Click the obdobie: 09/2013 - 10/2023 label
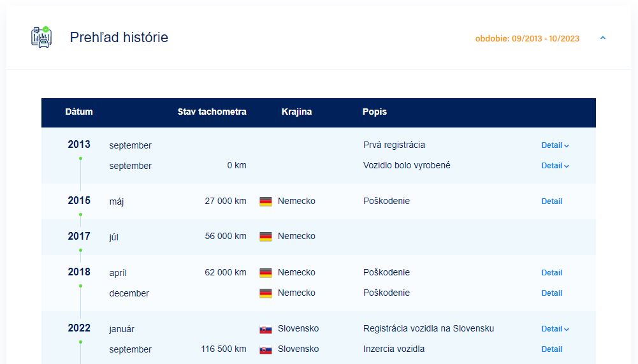Screen dimensions: 638x364 click(x=527, y=39)
